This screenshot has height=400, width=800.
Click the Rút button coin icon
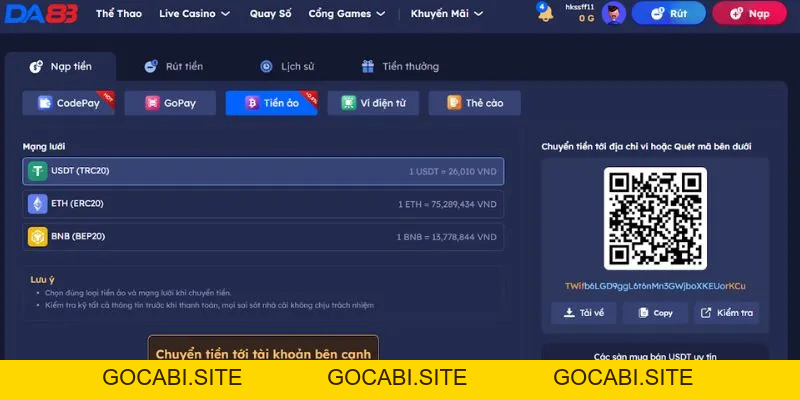(658, 13)
